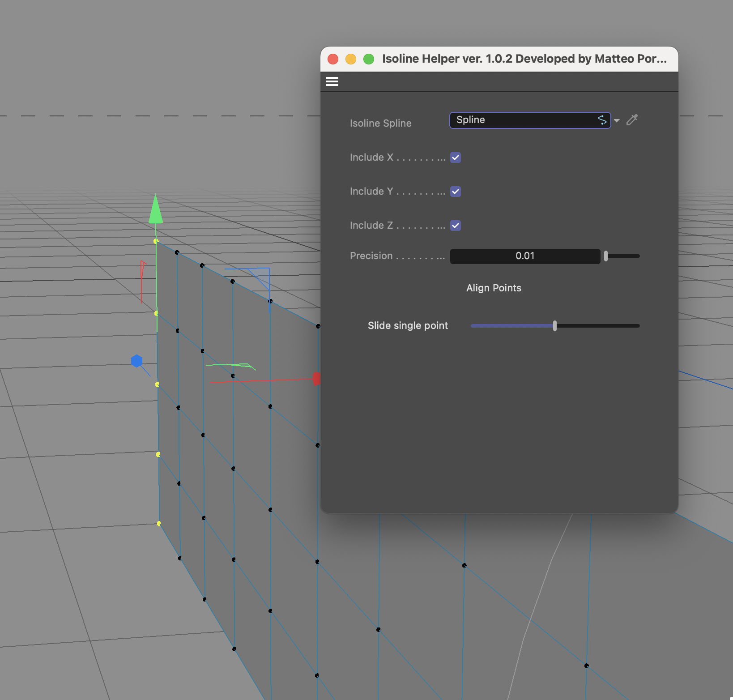Uncheck the Include X checkbox
Image resolution: width=733 pixels, height=700 pixels.
[x=456, y=158]
